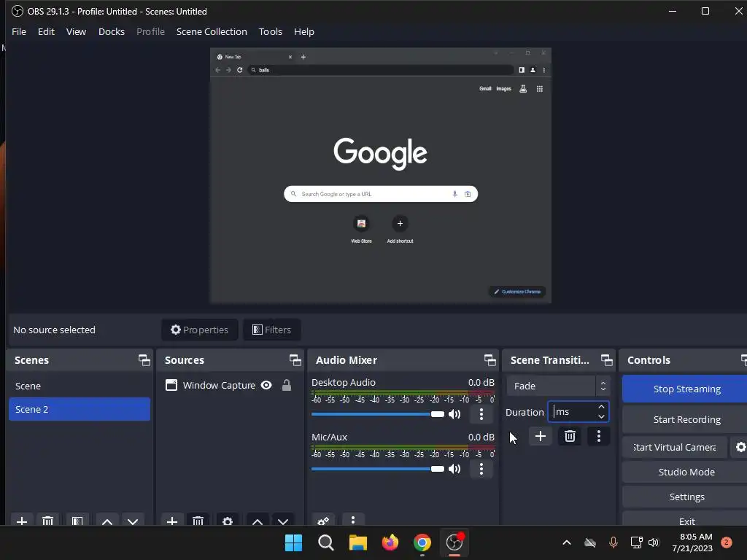Viewport: 747px width, 560px height.
Task: Move scene down with arrow
Action: 133,521
